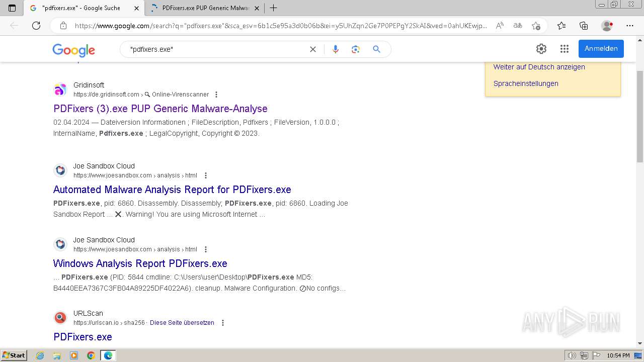Open options dots for Windows Analysis Report result
Viewport: 644px width, 362px height.
pos(205,249)
